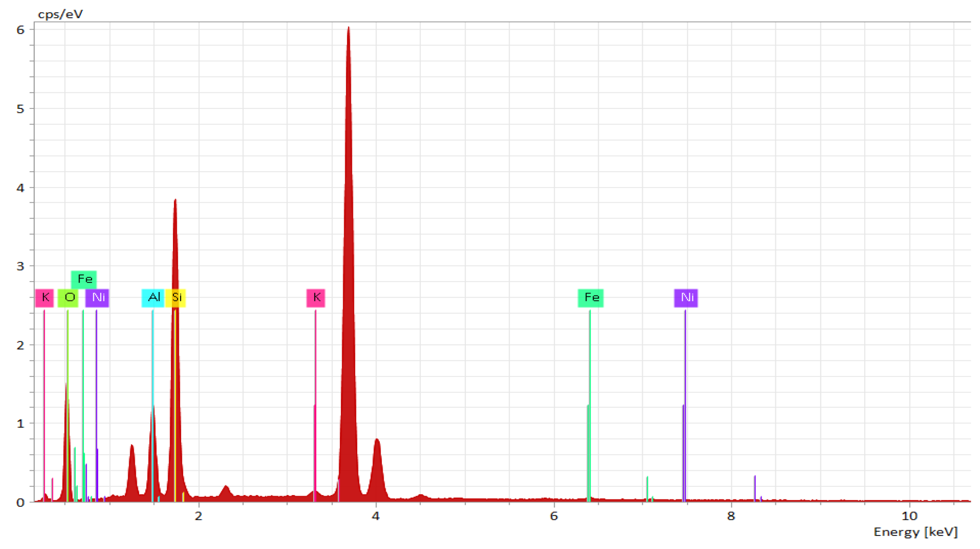Click the purple Ni marker line at 8.3 keV
Screen dimensions: 980x549
click(755, 488)
